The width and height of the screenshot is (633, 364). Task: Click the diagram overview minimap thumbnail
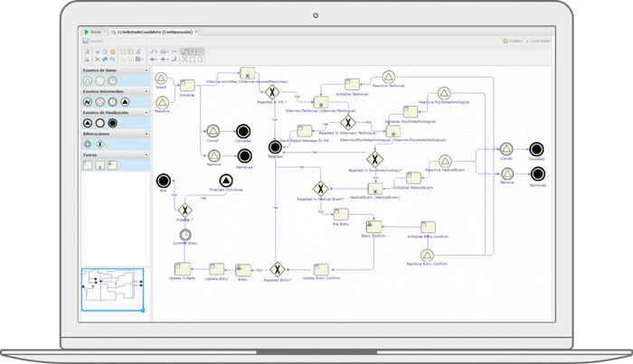(113, 290)
